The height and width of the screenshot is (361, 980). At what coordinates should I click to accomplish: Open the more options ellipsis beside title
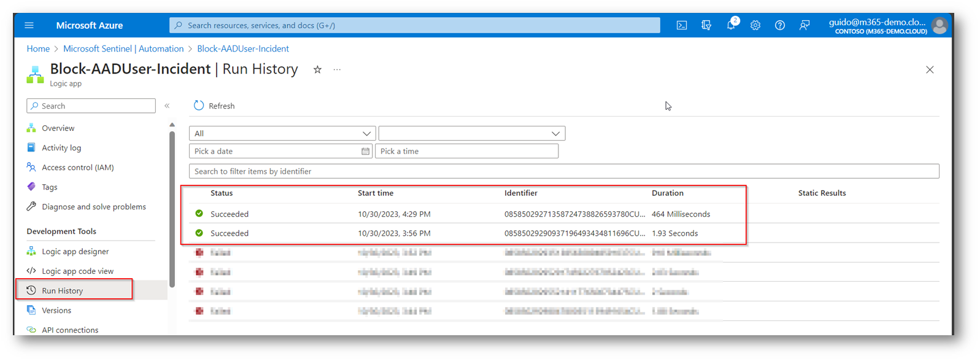(x=337, y=69)
